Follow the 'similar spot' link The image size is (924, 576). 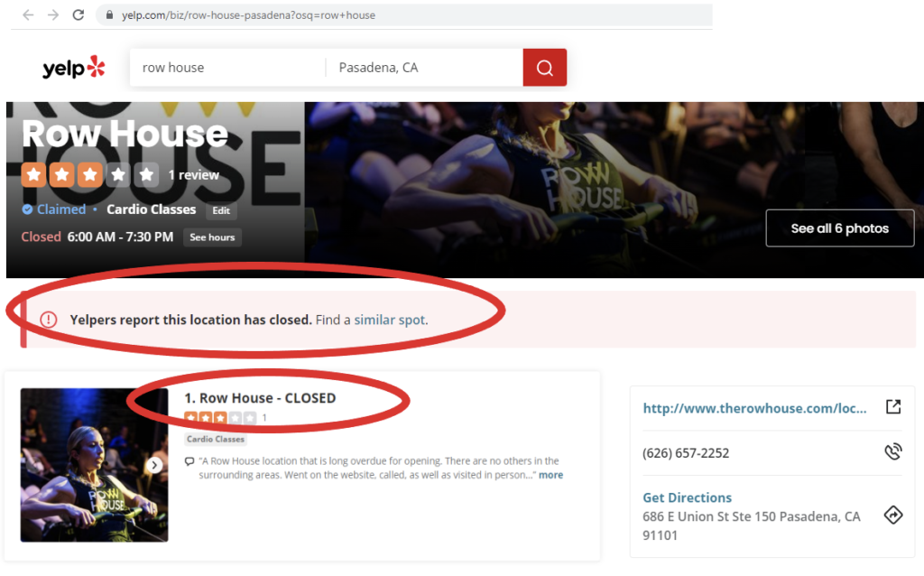390,320
